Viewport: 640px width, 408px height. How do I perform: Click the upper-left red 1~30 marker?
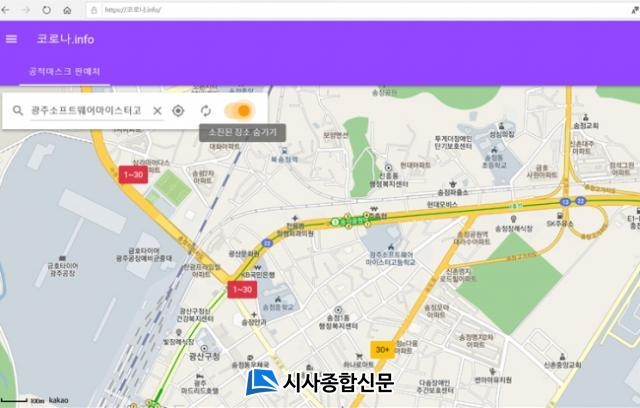(132, 174)
